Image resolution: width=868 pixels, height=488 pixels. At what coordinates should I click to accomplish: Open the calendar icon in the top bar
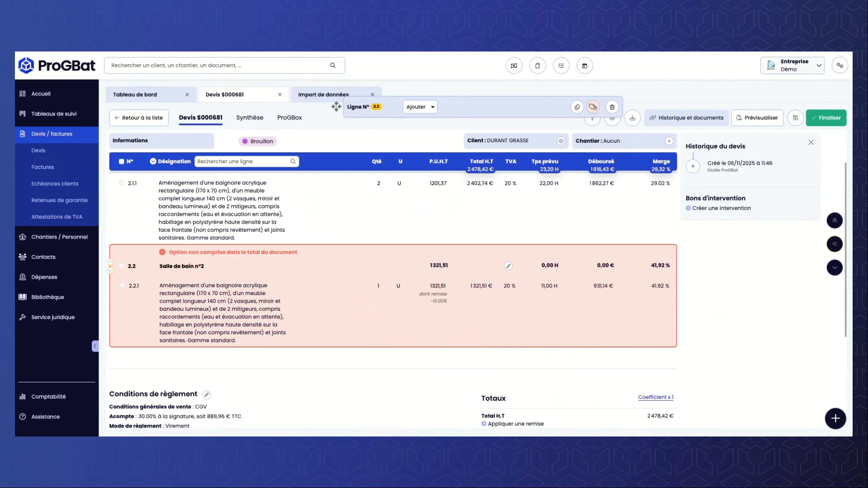point(585,66)
